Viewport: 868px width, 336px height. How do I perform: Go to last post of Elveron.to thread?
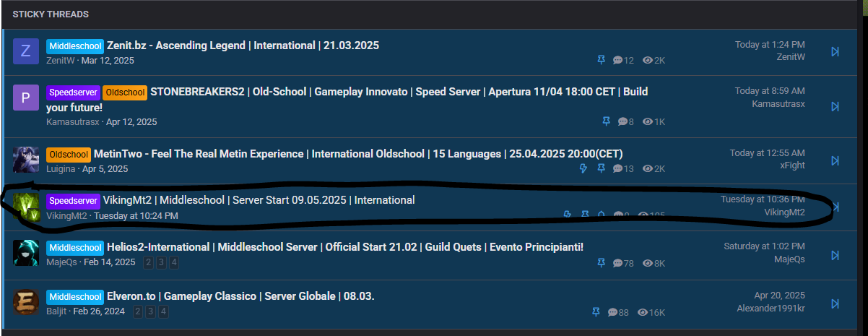(x=835, y=303)
